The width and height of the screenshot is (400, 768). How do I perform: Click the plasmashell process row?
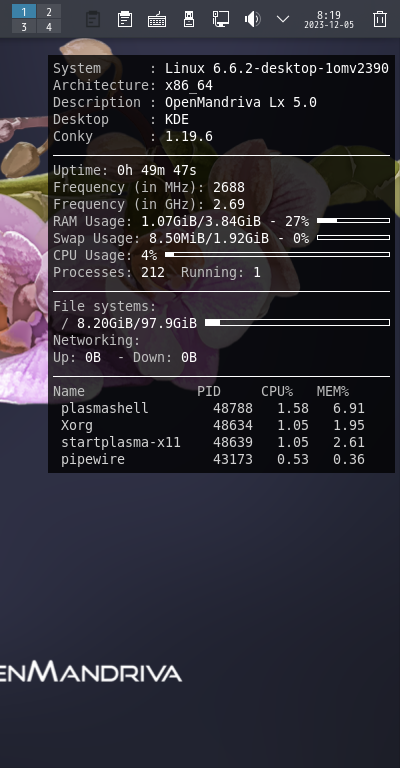point(212,408)
